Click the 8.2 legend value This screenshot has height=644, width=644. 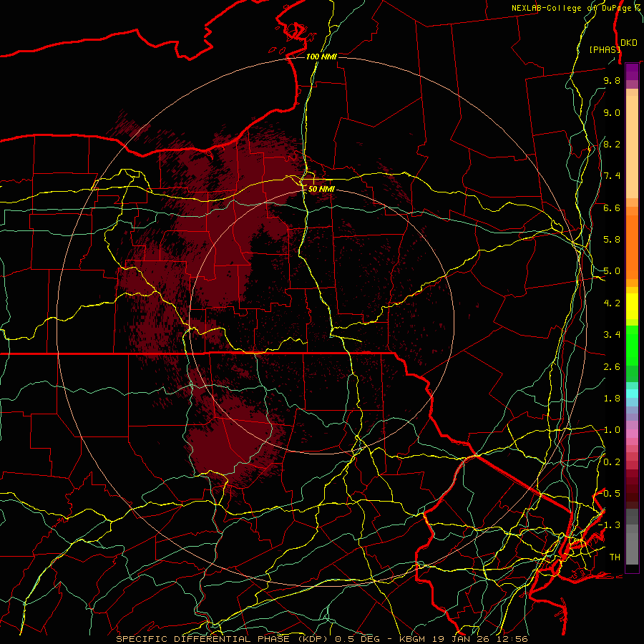(612, 144)
